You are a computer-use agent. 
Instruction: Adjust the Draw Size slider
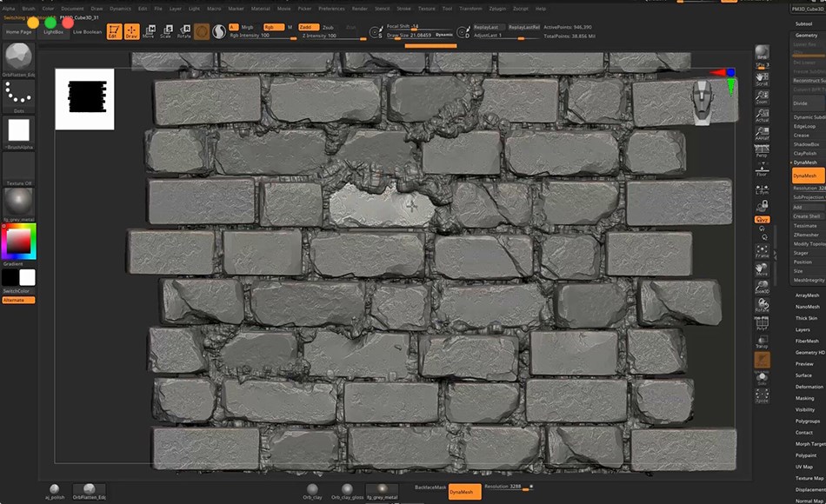pyautogui.click(x=416, y=36)
